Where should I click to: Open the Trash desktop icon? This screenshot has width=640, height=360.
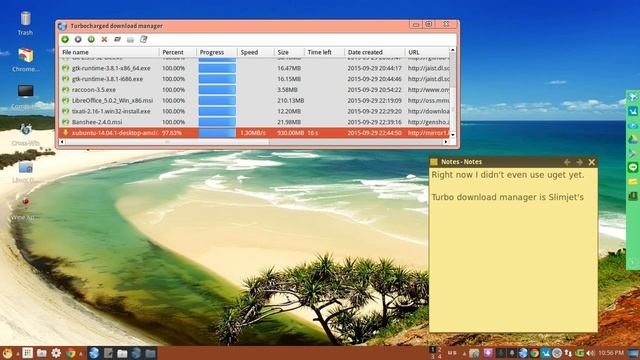click(25, 23)
